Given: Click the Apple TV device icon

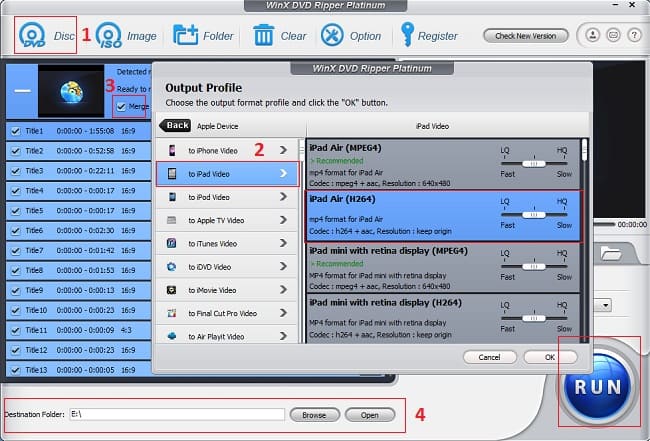Looking at the screenshot, I should (172, 220).
